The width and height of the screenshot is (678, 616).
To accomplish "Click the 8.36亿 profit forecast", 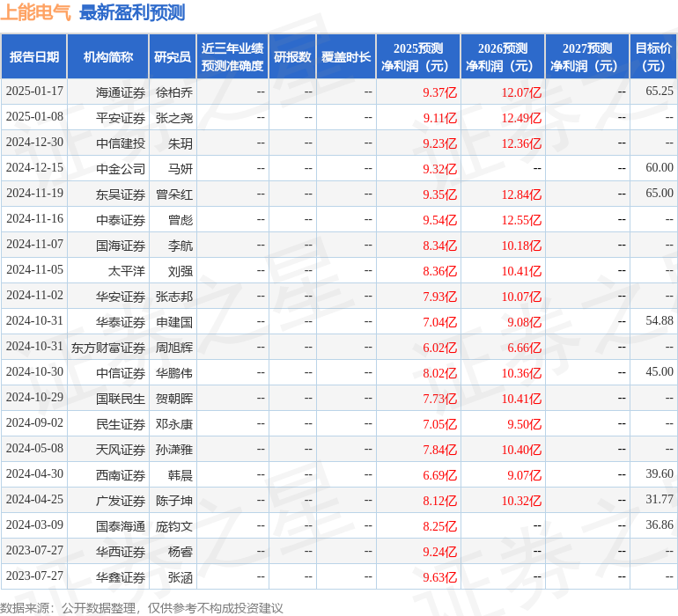I will 439,271.
